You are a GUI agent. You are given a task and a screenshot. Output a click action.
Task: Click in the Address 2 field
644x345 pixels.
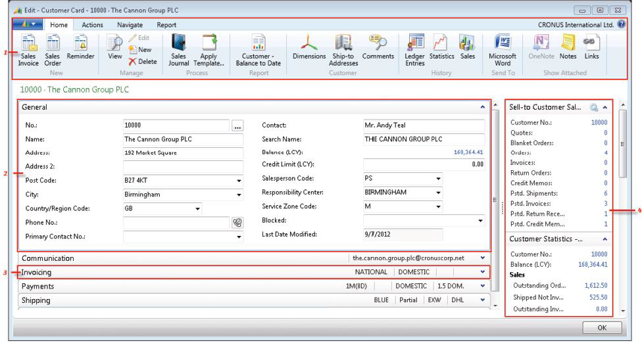[x=183, y=166]
